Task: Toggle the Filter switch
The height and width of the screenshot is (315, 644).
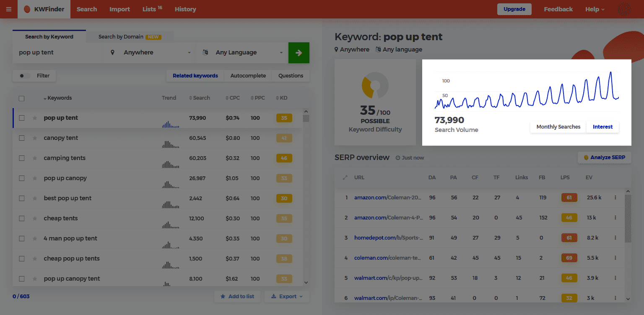Action: click(25, 76)
